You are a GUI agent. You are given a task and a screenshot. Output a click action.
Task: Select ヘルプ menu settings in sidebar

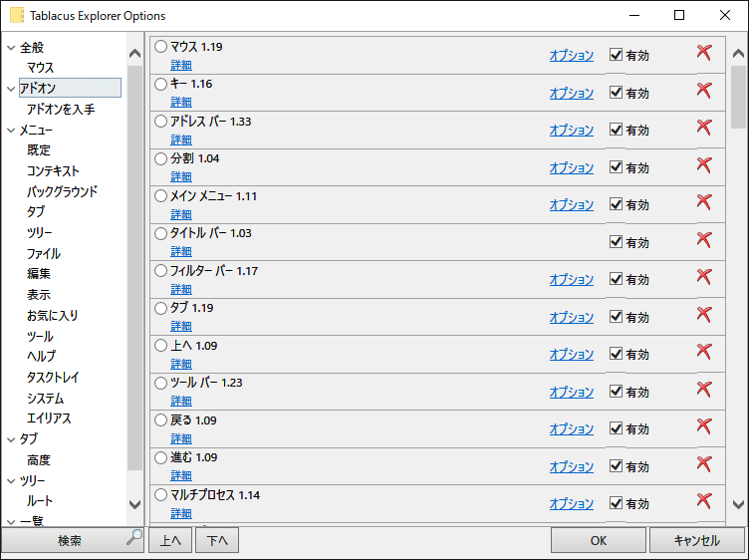(42, 357)
